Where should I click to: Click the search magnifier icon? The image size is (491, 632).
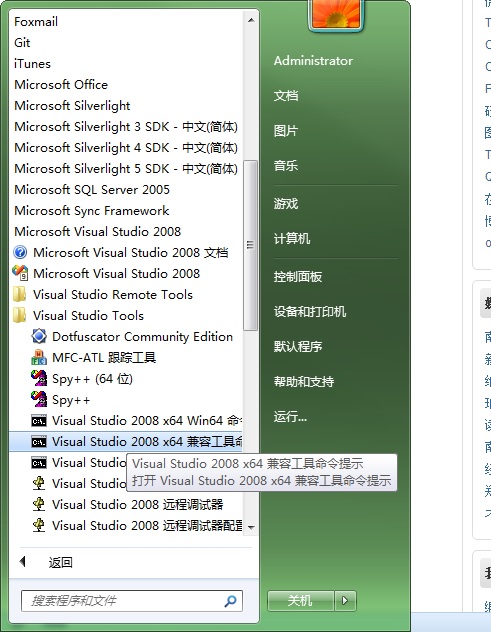[230, 601]
